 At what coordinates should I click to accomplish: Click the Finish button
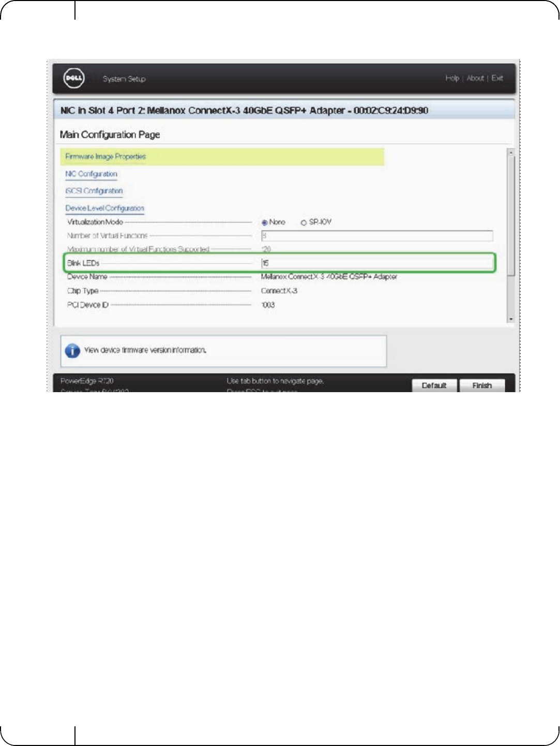tap(482, 386)
